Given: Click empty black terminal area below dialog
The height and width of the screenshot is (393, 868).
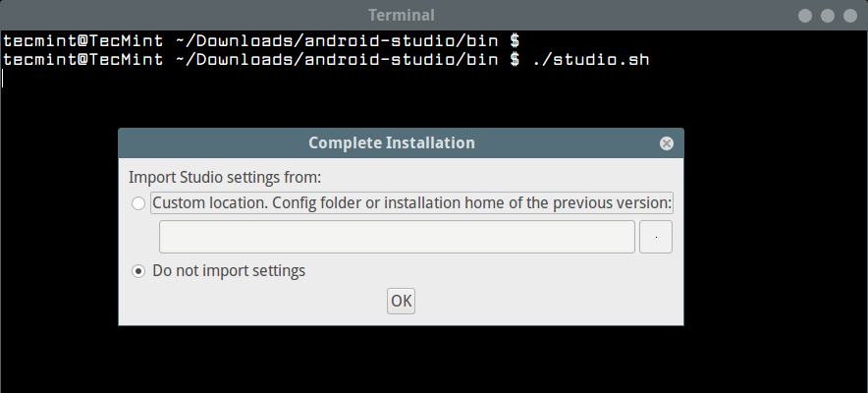Looking at the screenshot, I should [x=432, y=359].
